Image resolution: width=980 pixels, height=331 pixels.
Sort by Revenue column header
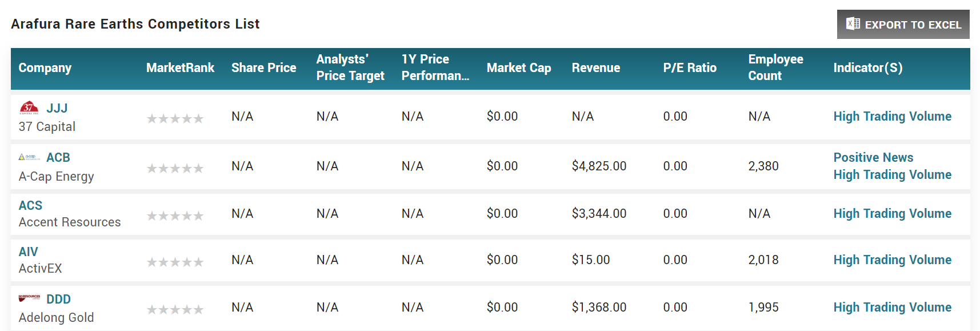tap(595, 68)
